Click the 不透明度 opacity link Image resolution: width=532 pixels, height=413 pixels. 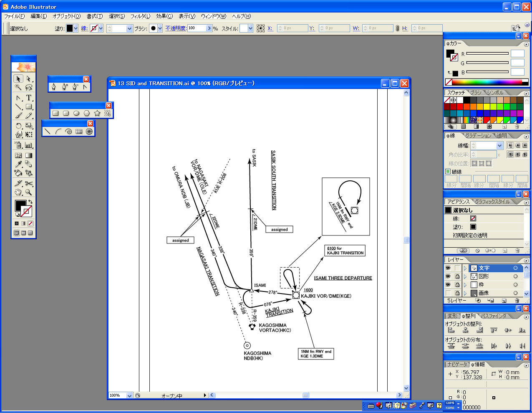click(176, 28)
